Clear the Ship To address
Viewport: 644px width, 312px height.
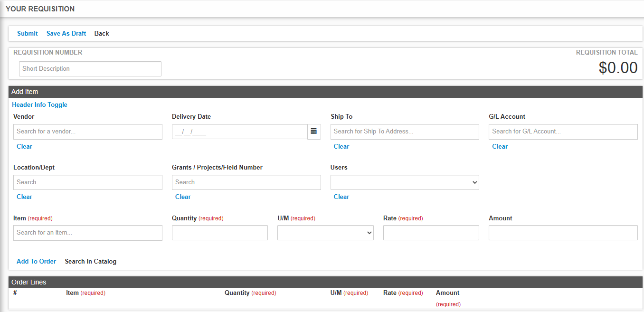pyautogui.click(x=341, y=146)
